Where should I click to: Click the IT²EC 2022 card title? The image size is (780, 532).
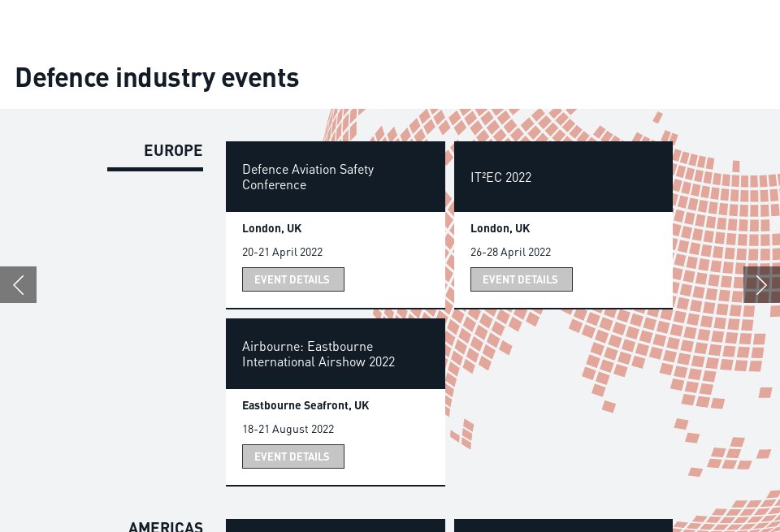[x=500, y=177]
